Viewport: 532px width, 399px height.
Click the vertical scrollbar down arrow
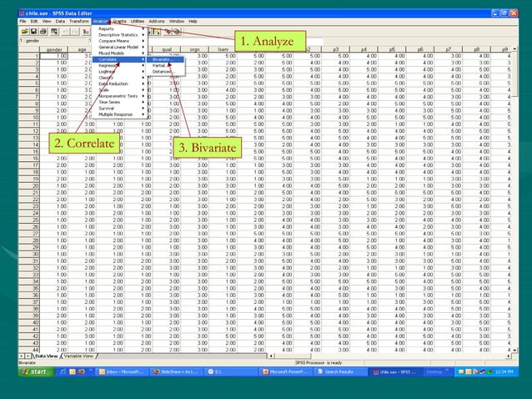click(515, 350)
